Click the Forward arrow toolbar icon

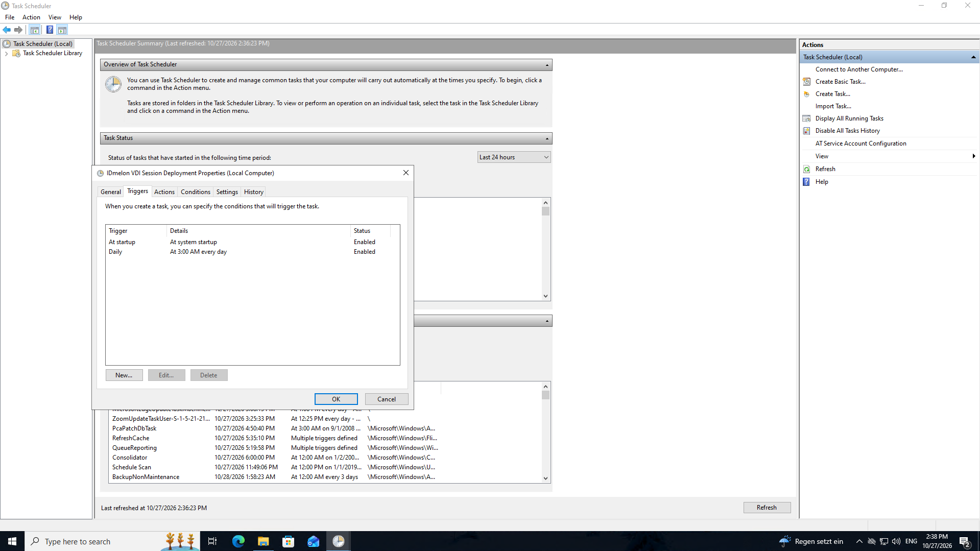coord(18,30)
